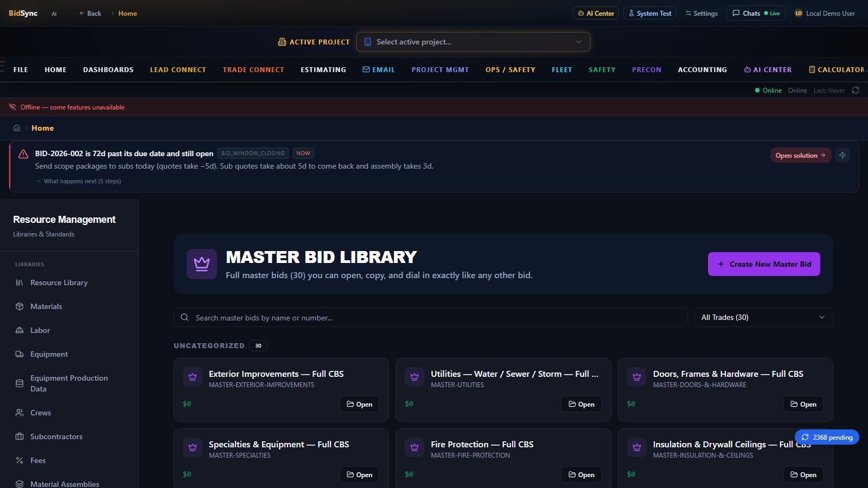Open the Doors, Frames & Hardware master bid
Viewport: 868px width, 488px height.
tap(803, 404)
